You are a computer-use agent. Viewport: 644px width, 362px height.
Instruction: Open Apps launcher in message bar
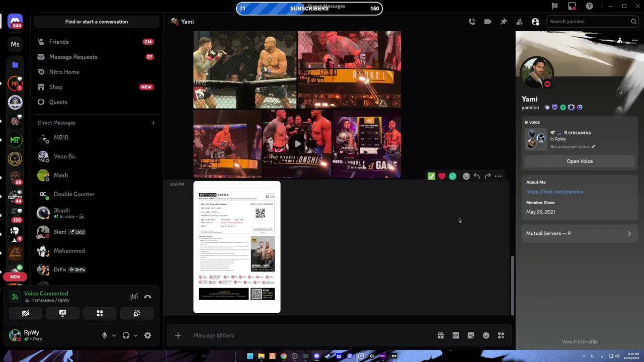pyautogui.click(x=501, y=335)
